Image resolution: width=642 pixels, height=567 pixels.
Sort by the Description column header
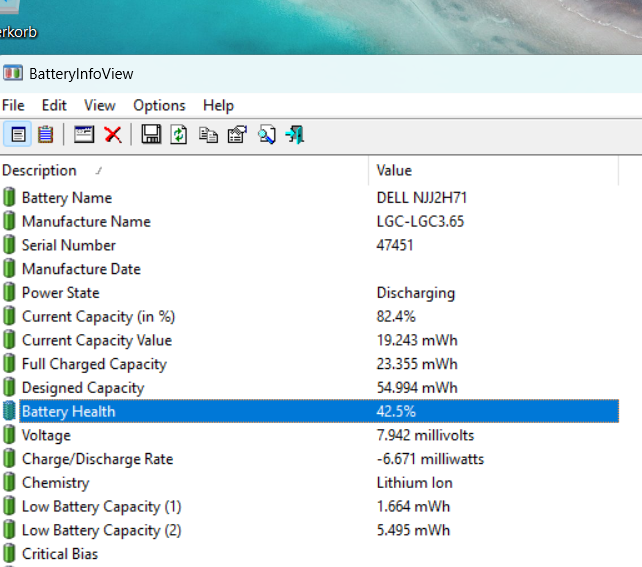click(184, 170)
